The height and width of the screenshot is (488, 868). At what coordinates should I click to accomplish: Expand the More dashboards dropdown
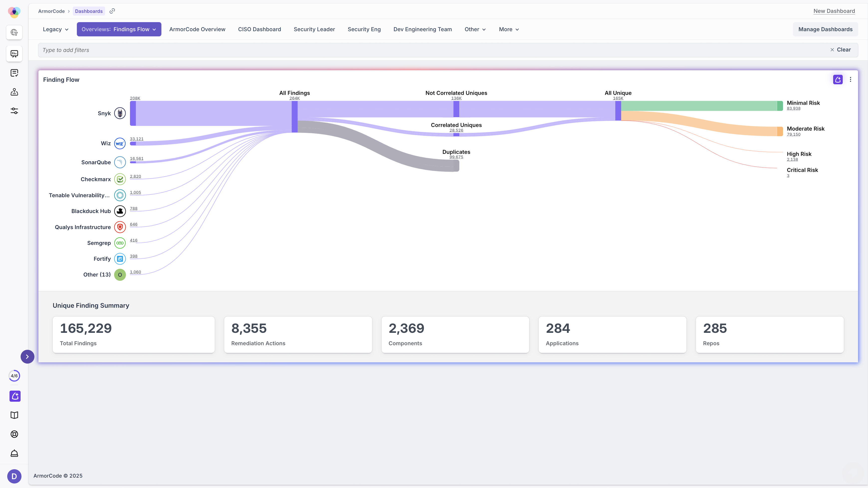point(509,29)
